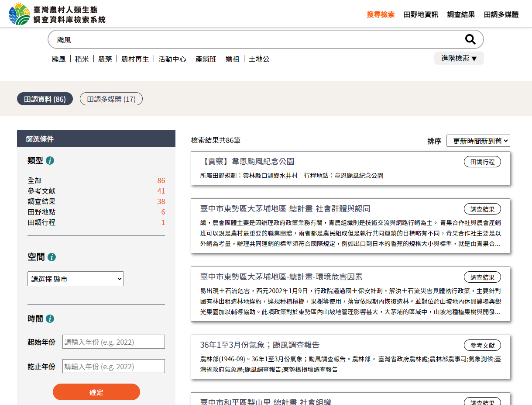Viewport: 532px width, 405px height.
Task: Select the 稻米 quick search keyword
Action: pyautogui.click(x=82, y=59)
